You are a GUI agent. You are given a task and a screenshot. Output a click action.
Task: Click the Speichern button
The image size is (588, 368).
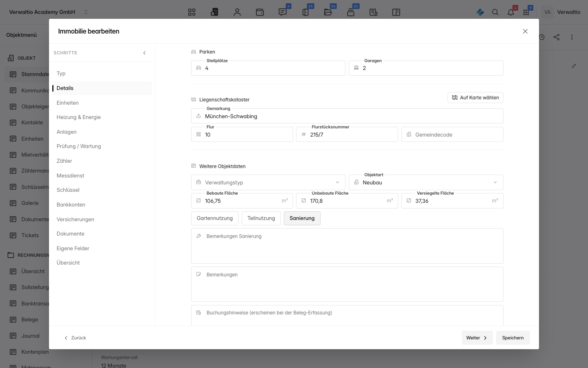pos(513,338)
